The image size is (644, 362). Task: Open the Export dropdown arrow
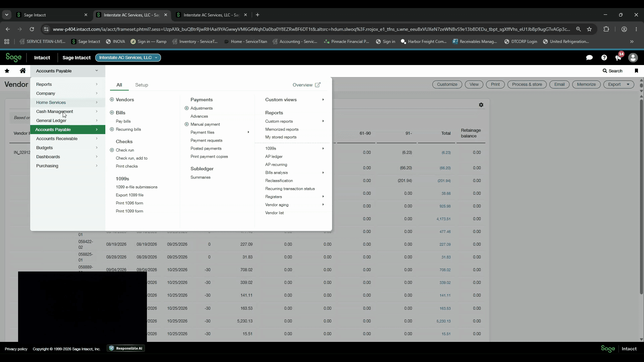coord(628,84)
